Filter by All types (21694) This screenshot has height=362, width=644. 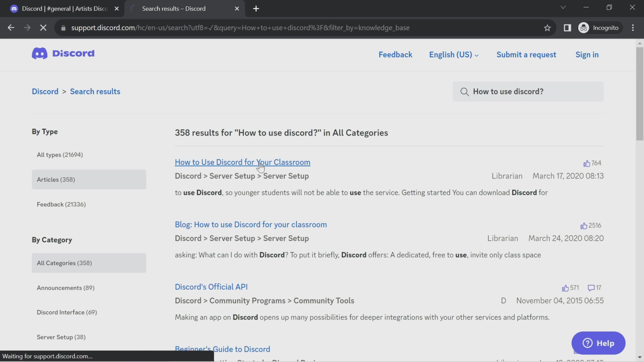[60, 155]
